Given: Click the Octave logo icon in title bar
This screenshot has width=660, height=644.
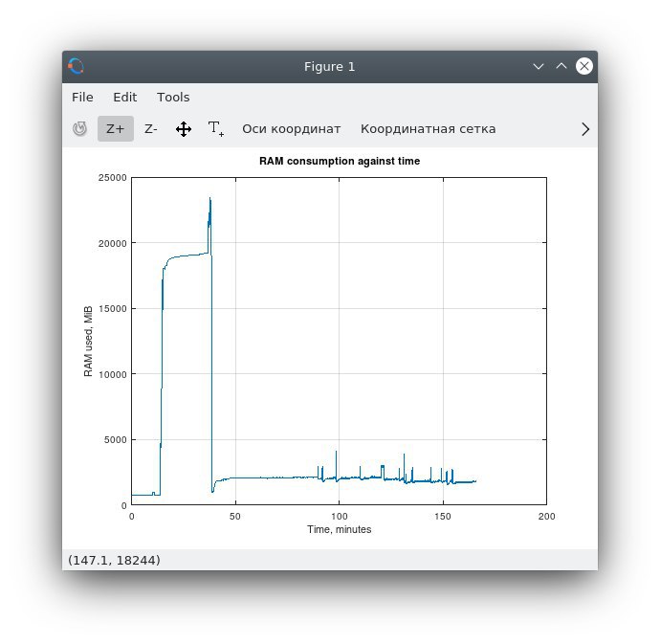Looking at the screenshot, I should 77,66.
